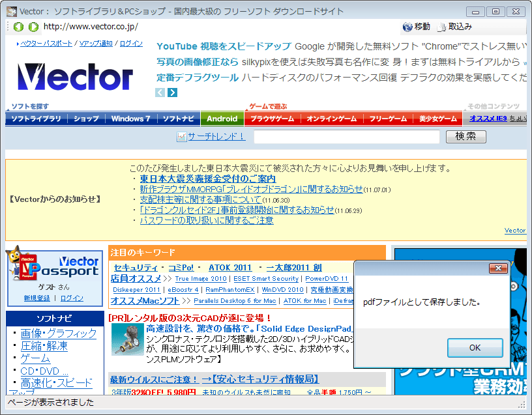Viewport: 532px width, 415px height.
Task: Show previous banner with left chevron
Action: (x=160, y=93)
